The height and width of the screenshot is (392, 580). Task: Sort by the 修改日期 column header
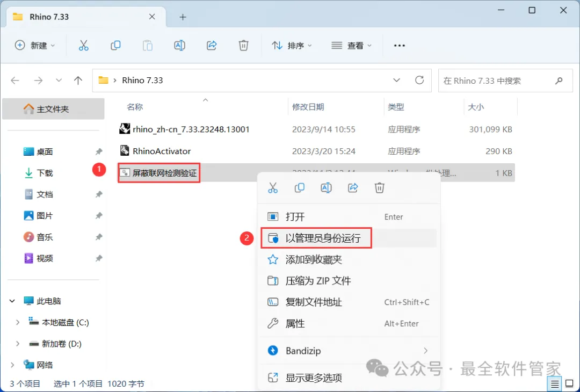(308, 107)
